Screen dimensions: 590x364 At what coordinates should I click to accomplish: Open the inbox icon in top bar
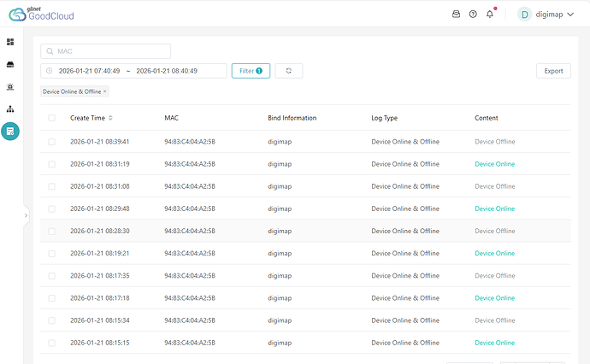[x=456, y=15]
